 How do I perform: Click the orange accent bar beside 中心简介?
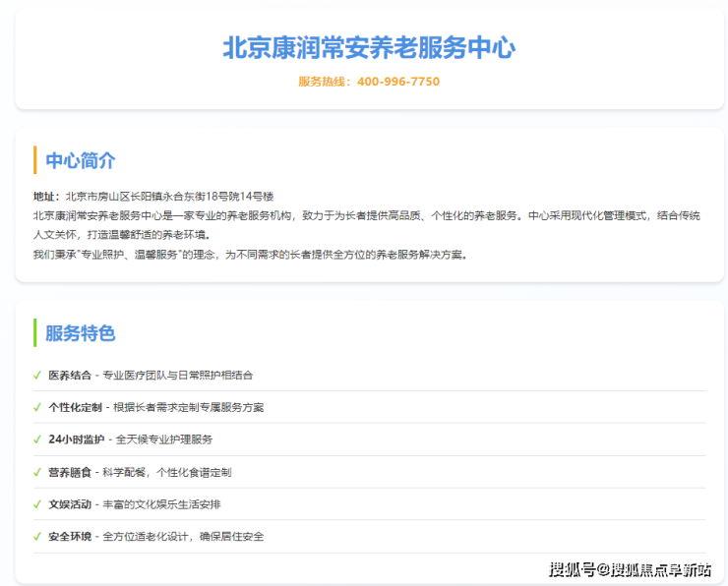coord(34,160)
